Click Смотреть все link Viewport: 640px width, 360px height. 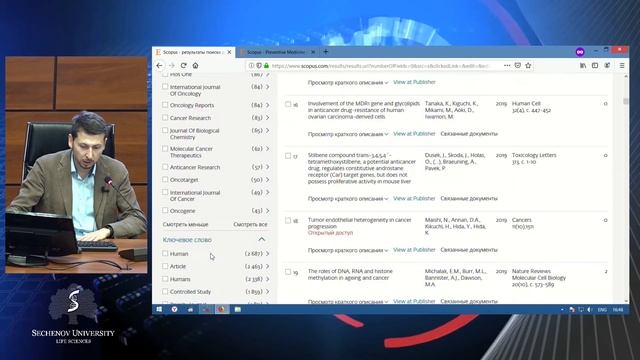click(250, 224)
